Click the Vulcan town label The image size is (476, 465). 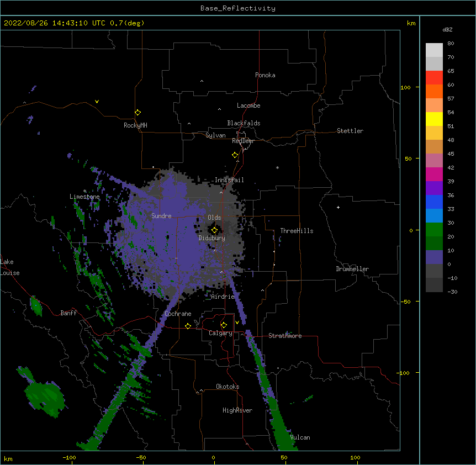(300, 437)
